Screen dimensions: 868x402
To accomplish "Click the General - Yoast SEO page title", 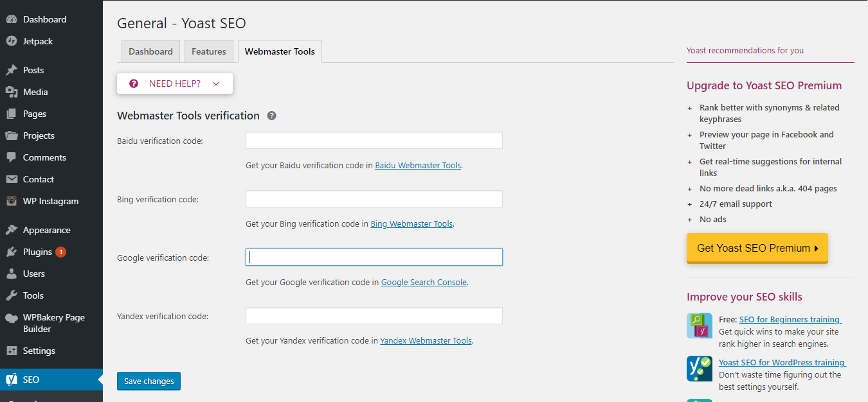I will [181, 23].
